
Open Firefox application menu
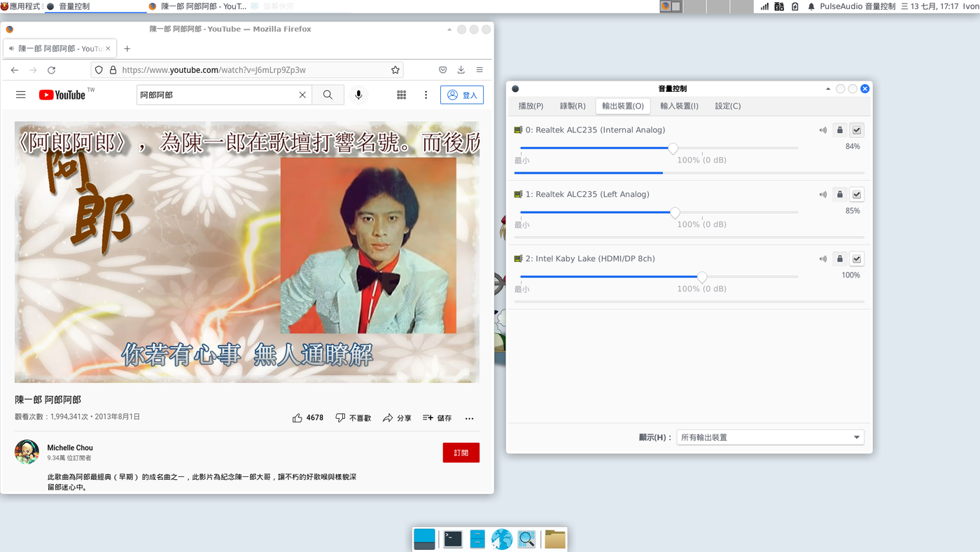tap(479, 70)
